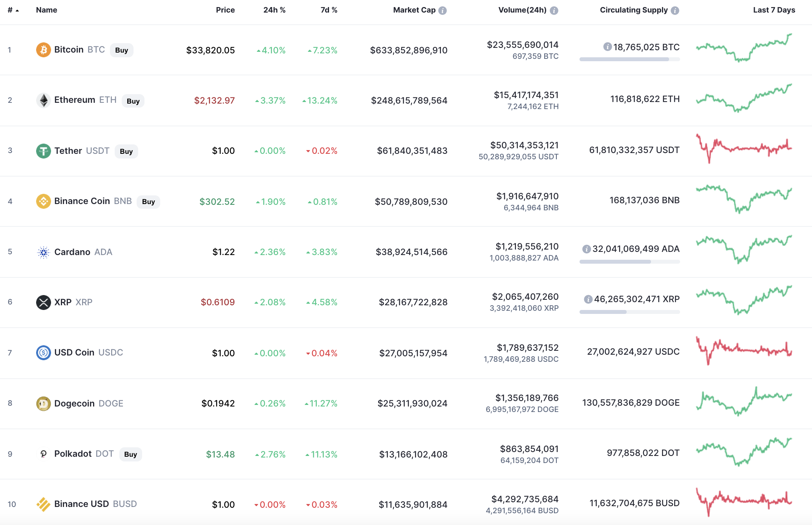Sort by Market Cap column header
The width and height of the screenshot is (812, 525).
pyautogui.click(x=414, y=10)
